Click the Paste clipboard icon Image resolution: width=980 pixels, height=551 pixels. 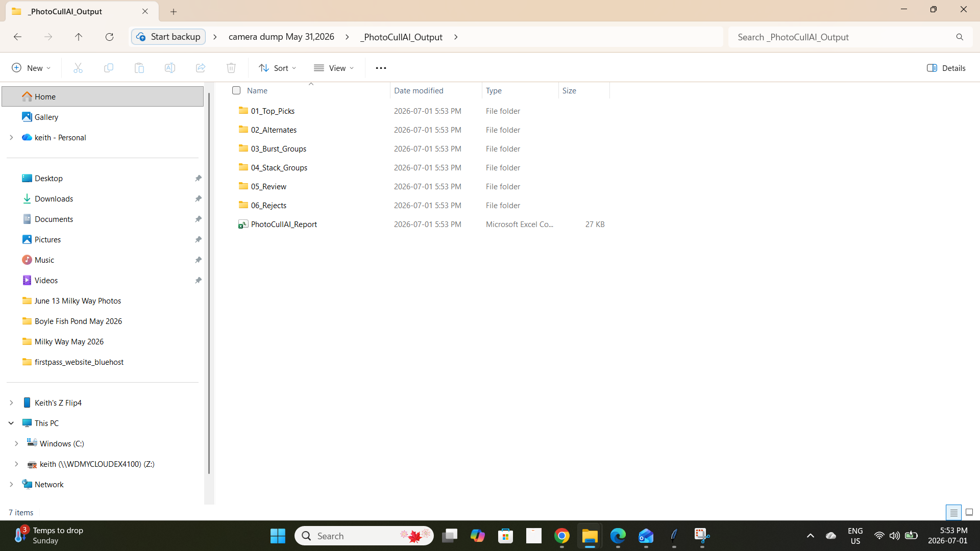(x=139, y=68)
